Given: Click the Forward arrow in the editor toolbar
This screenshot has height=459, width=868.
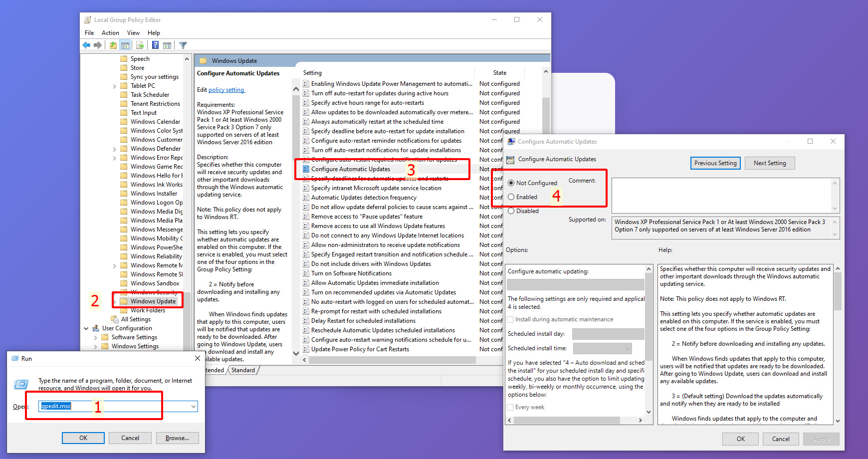Looking at the screenshot, I should click(x=98, y=45).
